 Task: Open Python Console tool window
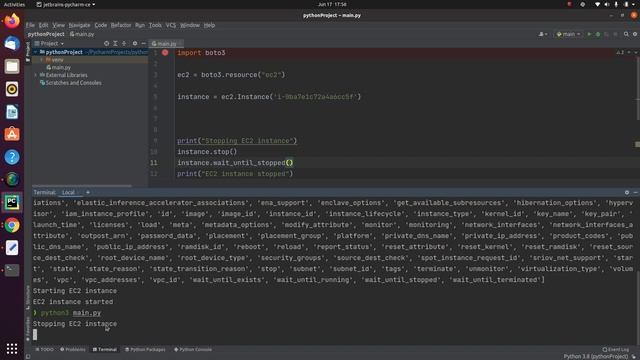pos(193,349)
